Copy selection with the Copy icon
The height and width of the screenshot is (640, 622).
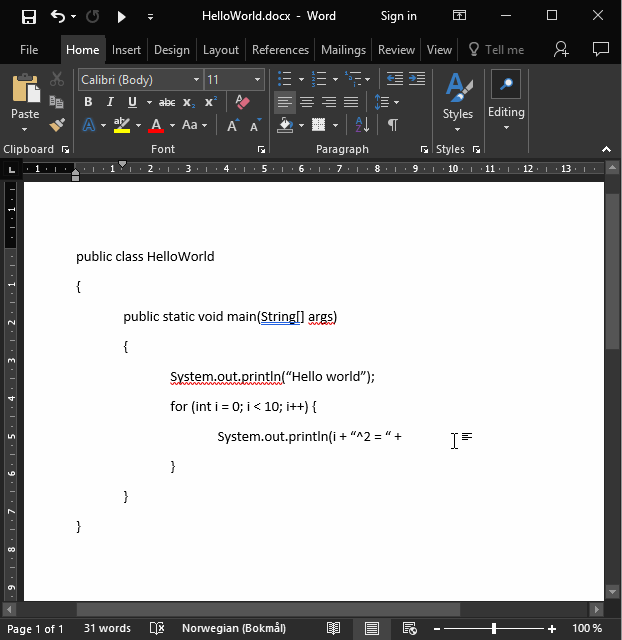(x=57, y=102)
